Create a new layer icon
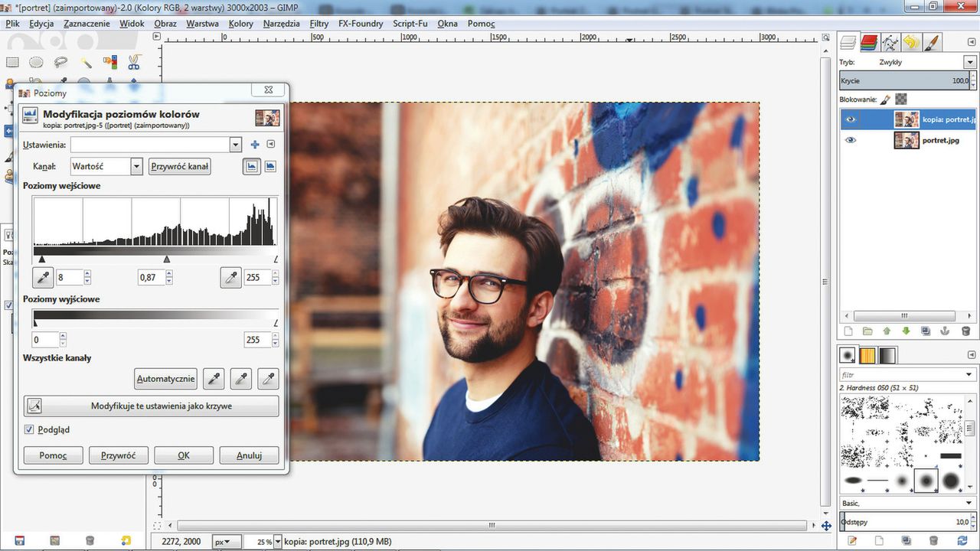The image size is (980, 551). (848, 331)
